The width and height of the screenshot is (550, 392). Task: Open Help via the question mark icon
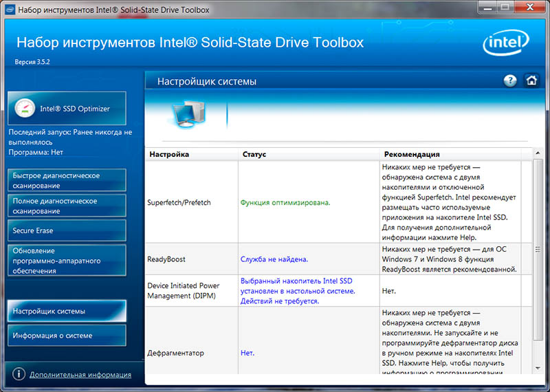pyautogui.click(x=510, y=80)
